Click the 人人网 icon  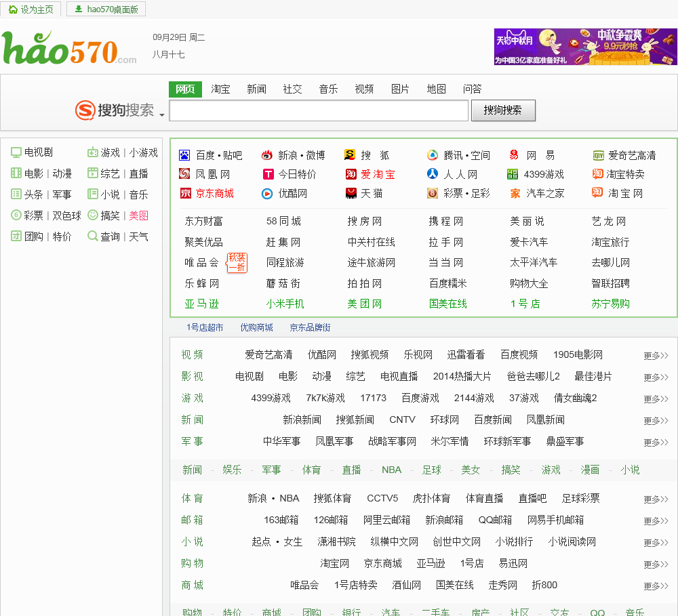tap(433, 173)
